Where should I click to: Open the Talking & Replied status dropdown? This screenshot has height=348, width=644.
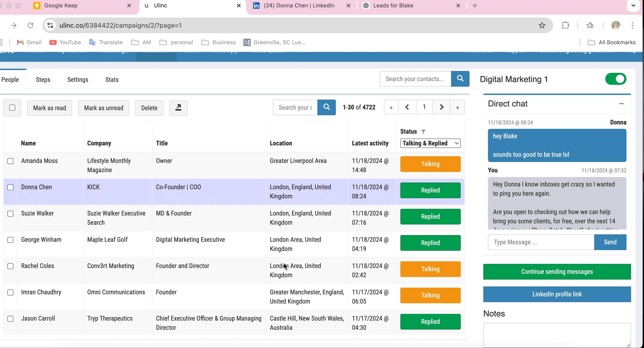pyautogui.click(x=430, y=143)
